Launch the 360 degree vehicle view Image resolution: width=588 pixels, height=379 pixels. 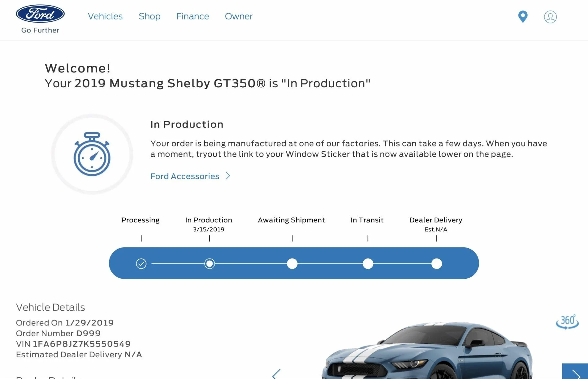[567, 321]
